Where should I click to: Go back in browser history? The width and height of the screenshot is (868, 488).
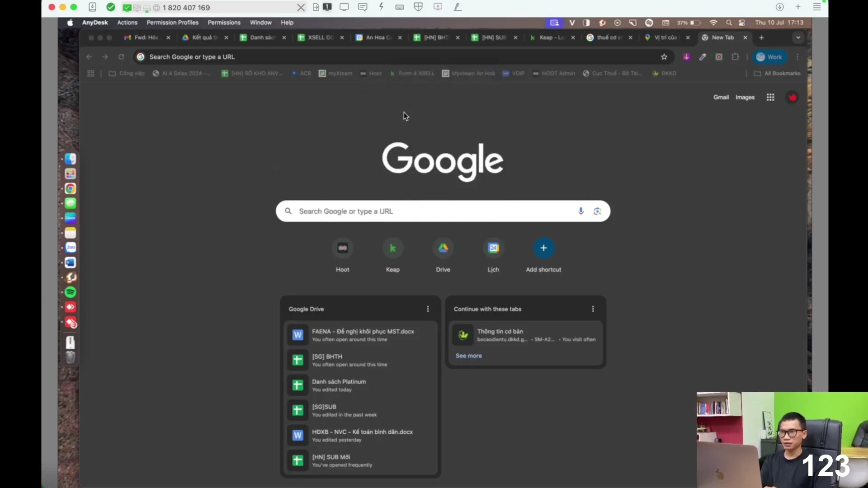pyautogui.click(x=89, y=57)
